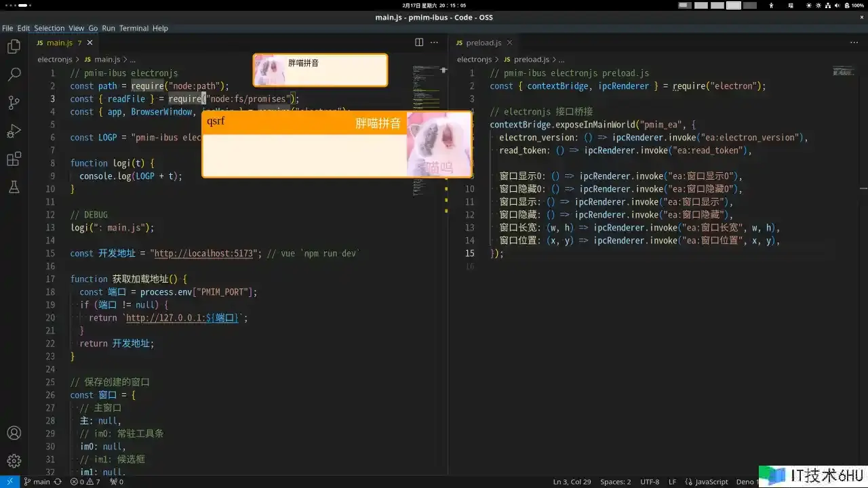
Task: Split the main.js editor to the right
Action: 419,42
